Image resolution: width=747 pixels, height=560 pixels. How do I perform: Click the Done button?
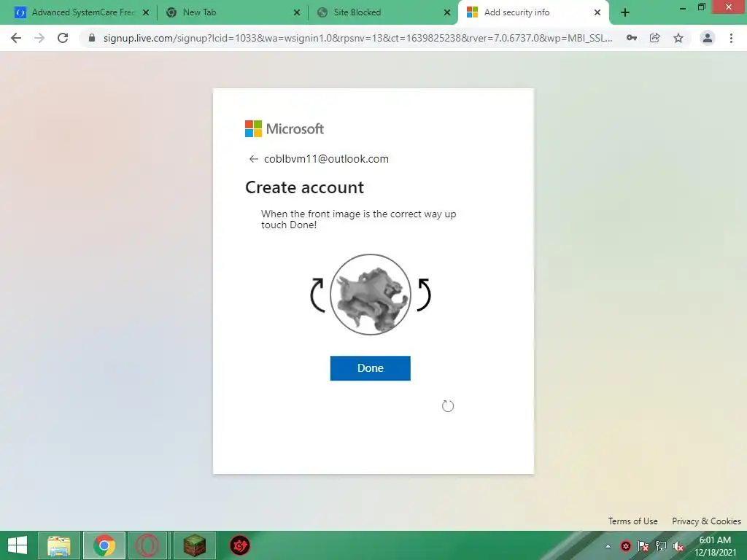coord(370,368)
